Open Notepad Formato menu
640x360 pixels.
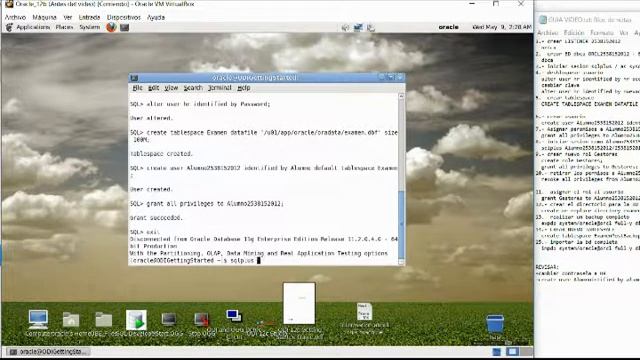602,33
